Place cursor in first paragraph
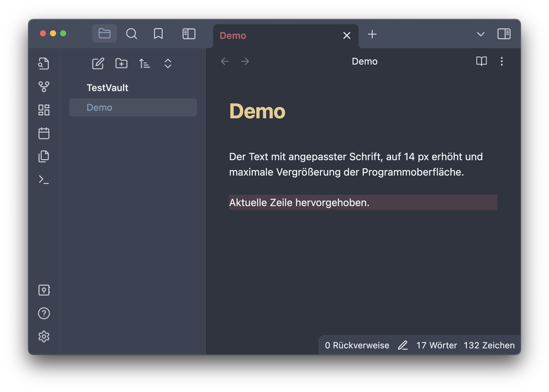Viewport: 549px width, 392px height. (x=356, y=164)
